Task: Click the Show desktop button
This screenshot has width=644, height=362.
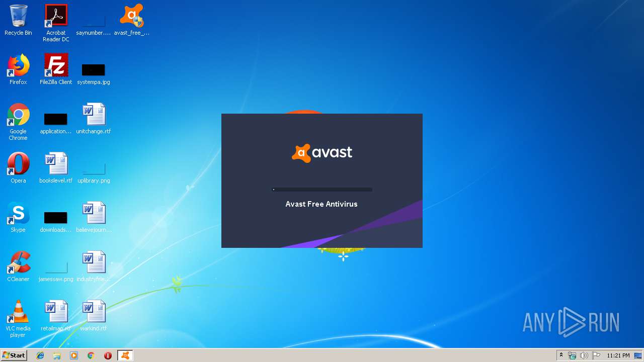Action: pyautogui.click(x=638, y=355)
